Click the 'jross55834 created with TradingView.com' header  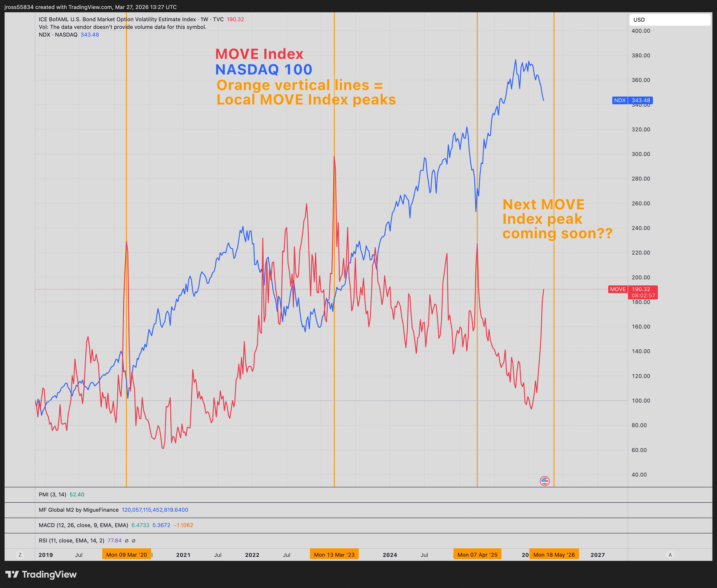tap(91, 7)
